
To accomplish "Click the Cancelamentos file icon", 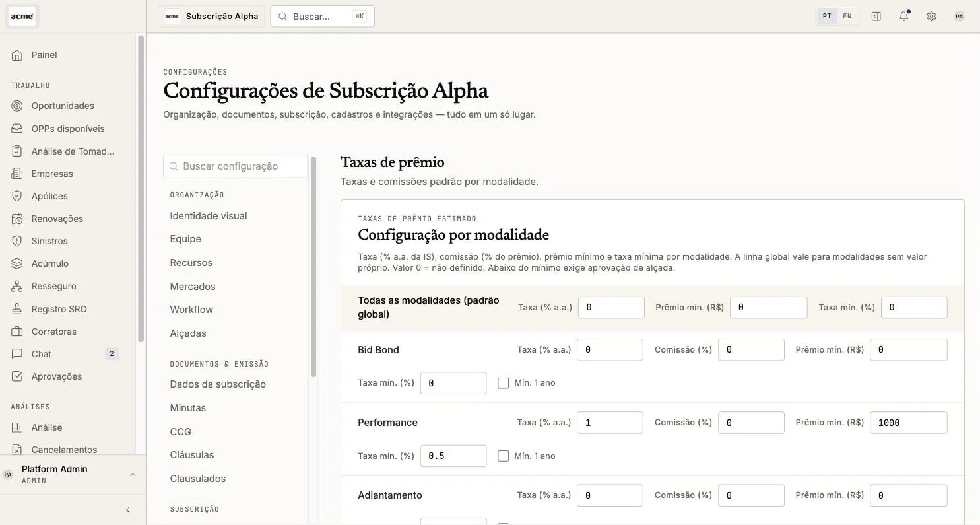I will click(18, 450).
